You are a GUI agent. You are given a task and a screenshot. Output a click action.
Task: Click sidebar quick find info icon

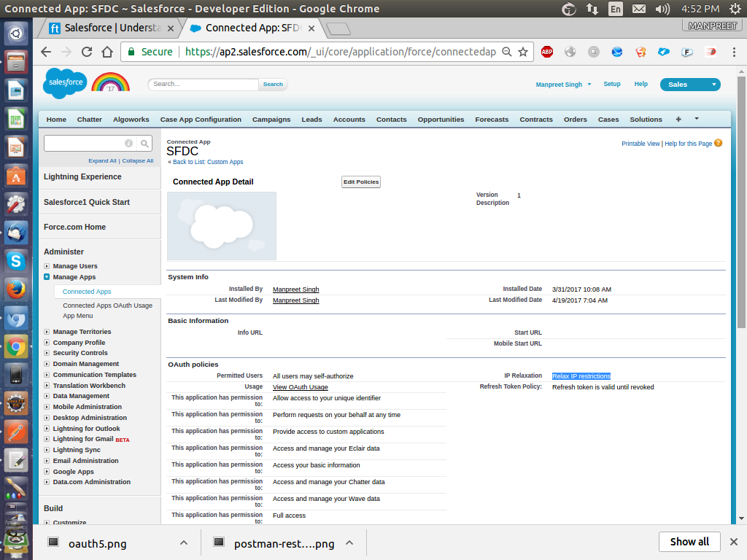(128, 144)
